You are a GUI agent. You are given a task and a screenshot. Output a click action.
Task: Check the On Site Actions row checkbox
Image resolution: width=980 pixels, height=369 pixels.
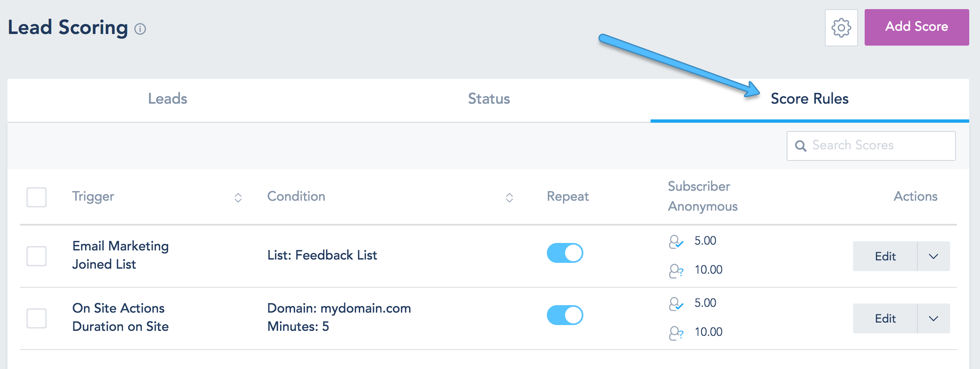point(37,318)
